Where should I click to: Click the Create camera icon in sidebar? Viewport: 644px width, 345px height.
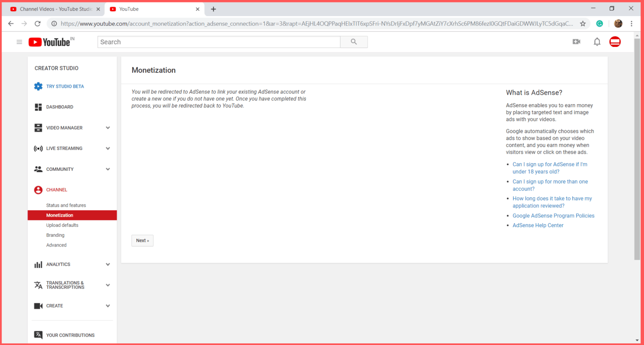(38, 306)
